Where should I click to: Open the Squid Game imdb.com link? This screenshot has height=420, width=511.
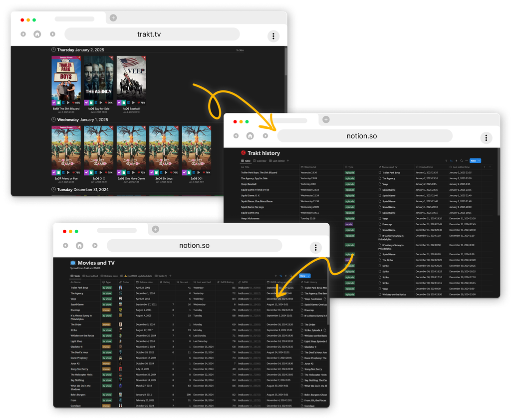click(x=250, y=304)
